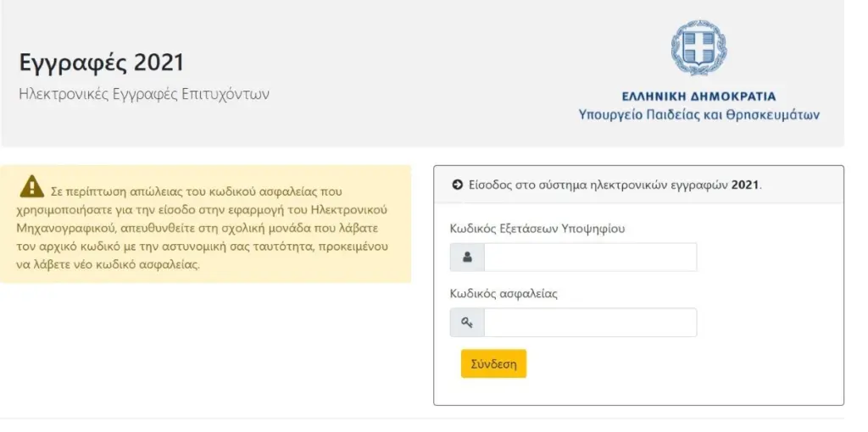Click the Είσοδος στο σύστημα ηλεκτρονικών εγγραφών header
Image resolution: width=868 pixels, height=432 pixels.
[615, 185]
